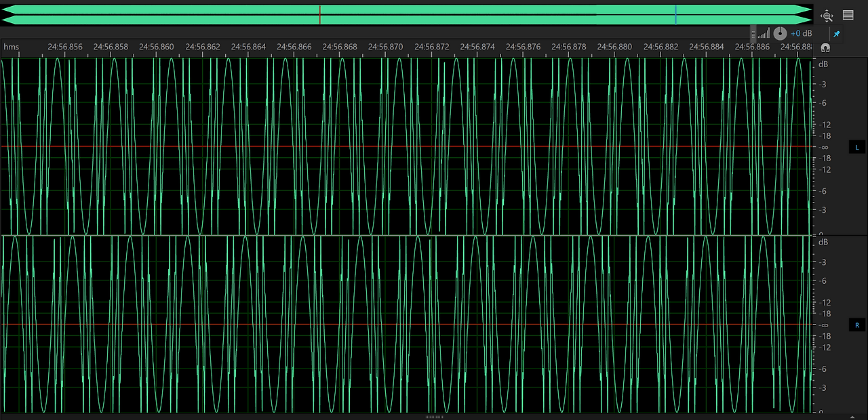Click the 24:56.864 ruler mark
This screenshot has height=420, width=868.
tap(248, 47)
